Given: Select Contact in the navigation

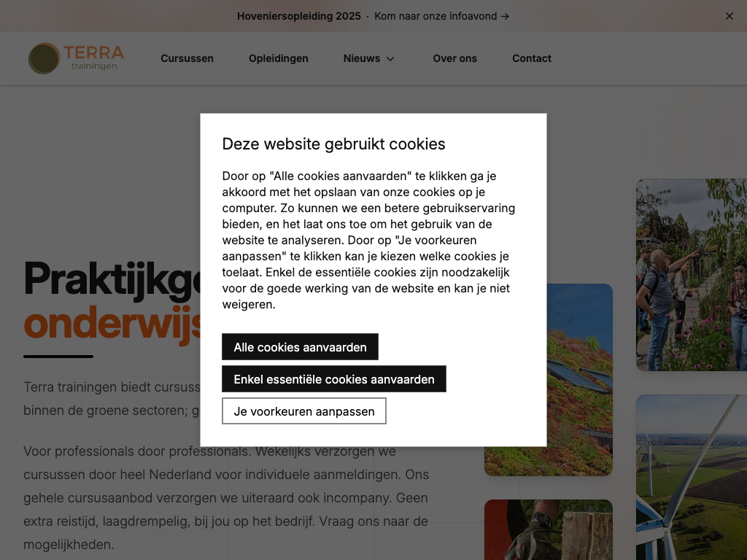Looking at the screenshot, I should 532,58.
